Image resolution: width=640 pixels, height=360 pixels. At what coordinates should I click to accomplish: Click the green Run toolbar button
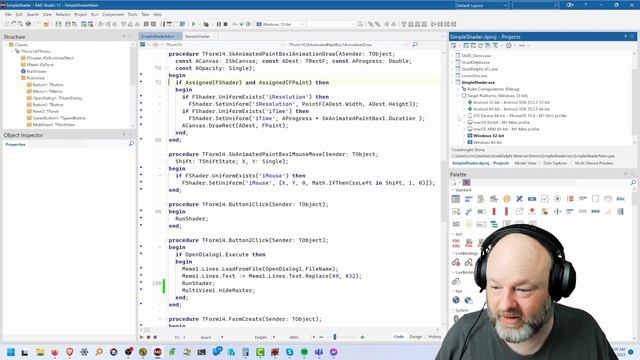[x=193, y=24]
